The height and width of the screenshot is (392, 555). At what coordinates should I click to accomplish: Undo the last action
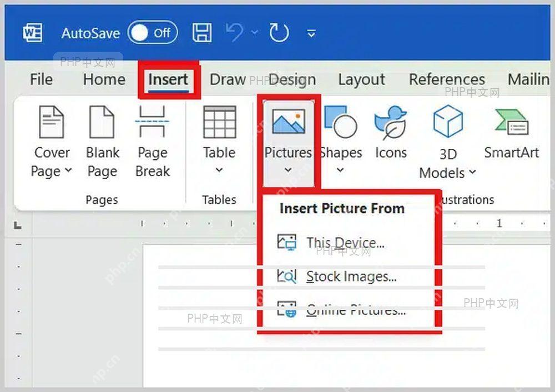tap(234, 33)
